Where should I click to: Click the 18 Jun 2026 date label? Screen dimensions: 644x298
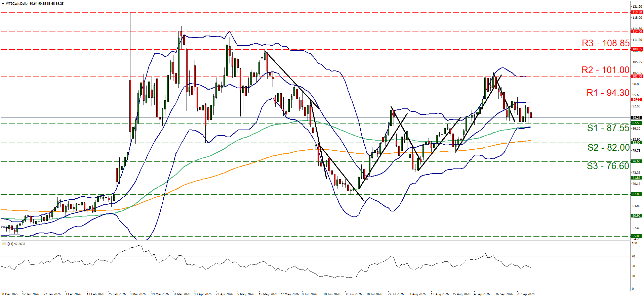coord(332,294)
